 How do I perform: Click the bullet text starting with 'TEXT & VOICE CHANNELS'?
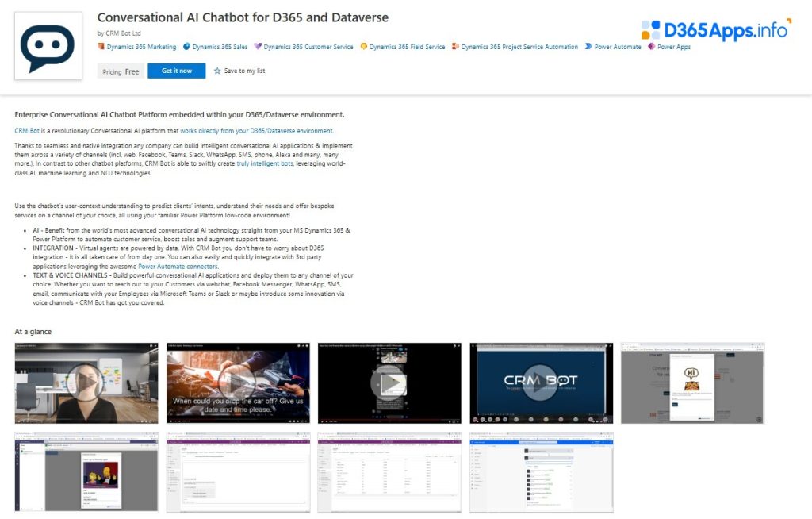click(193, 289)
